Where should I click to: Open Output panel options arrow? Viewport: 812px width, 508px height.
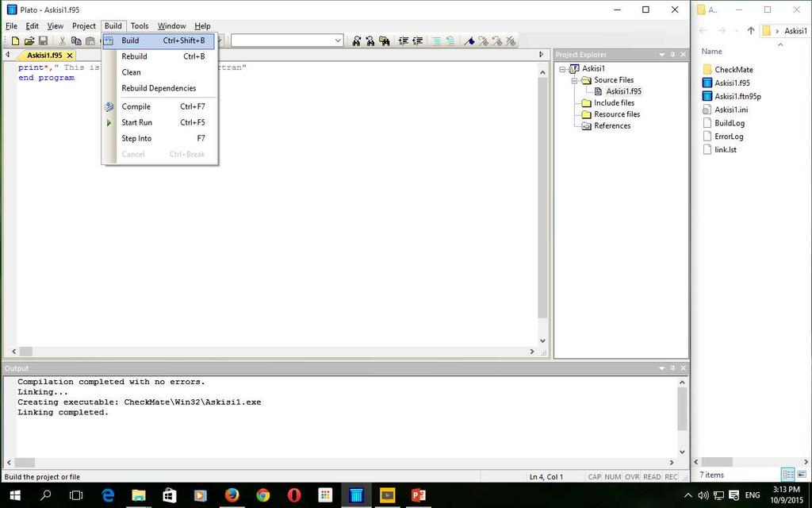pyautogui.click(x=662, y=368)
